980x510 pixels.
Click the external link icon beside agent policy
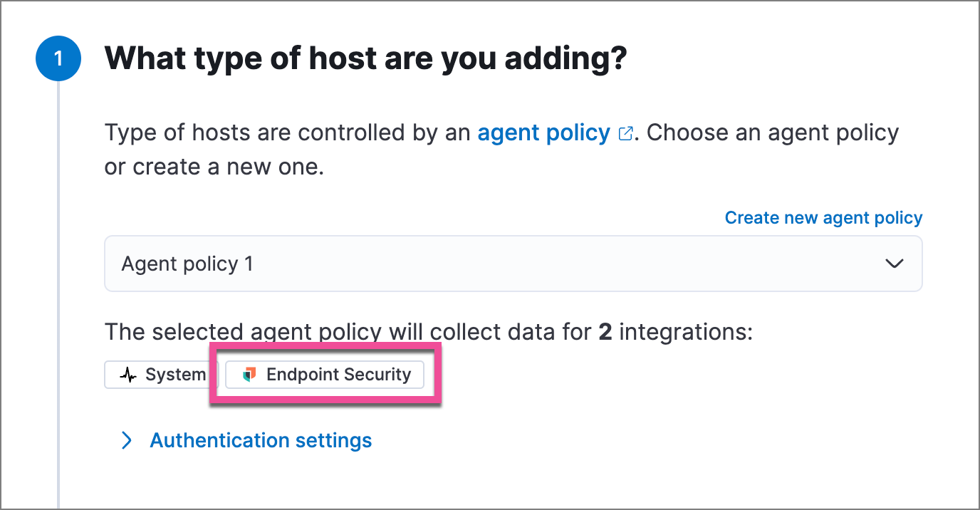coord(627,132)
